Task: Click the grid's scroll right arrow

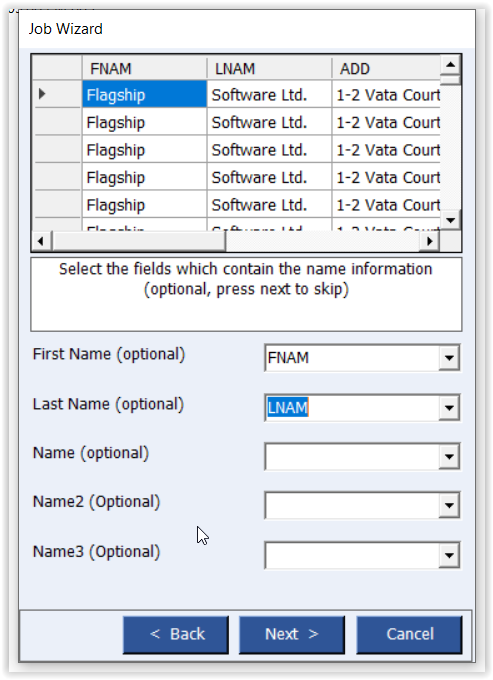Action: (x=429, y=241)
